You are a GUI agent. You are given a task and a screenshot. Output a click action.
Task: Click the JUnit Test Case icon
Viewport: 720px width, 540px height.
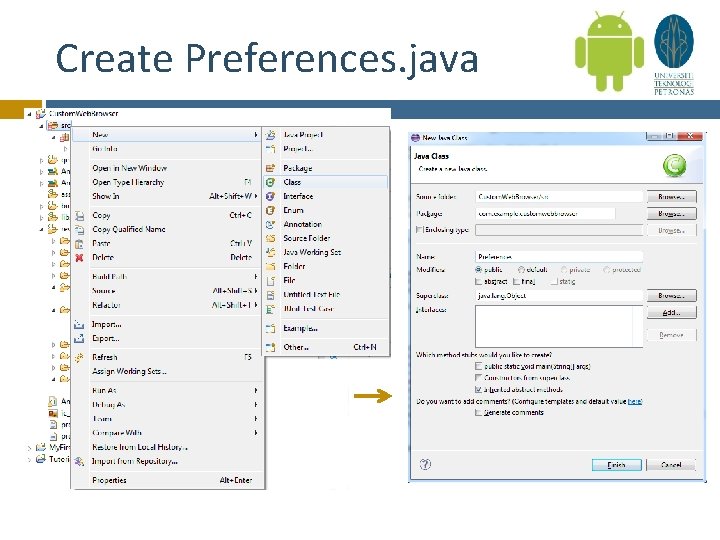pyautogui.click(x=270, y=309)
